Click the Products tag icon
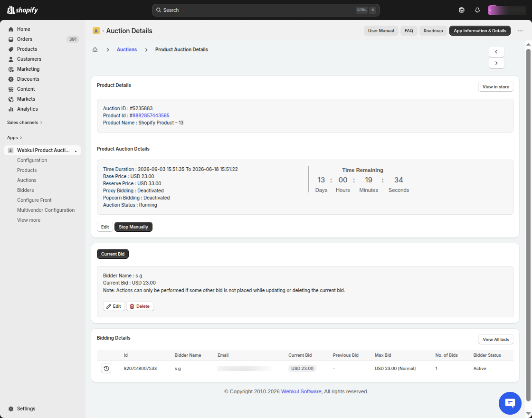This screenshot has width=532, height=418. [11, 49]
